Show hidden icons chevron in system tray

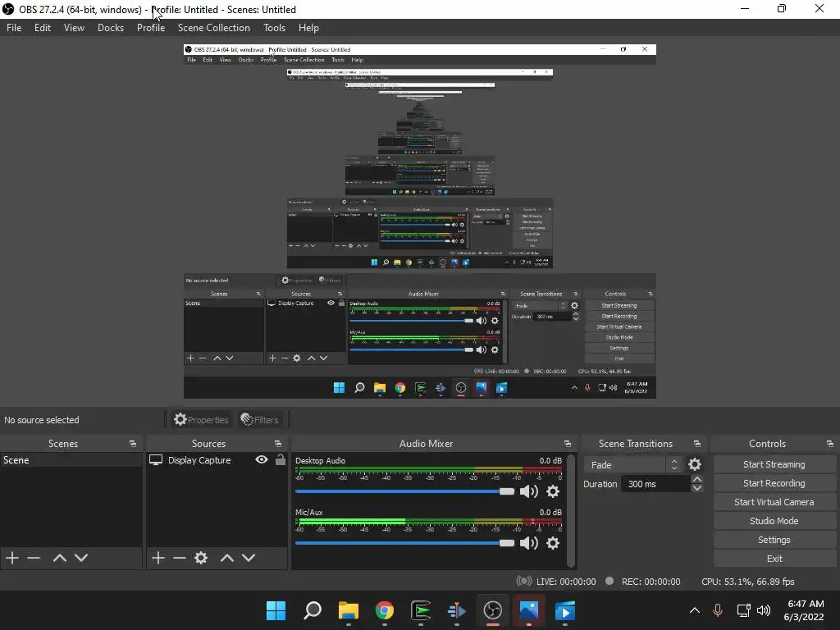(694, 610)
